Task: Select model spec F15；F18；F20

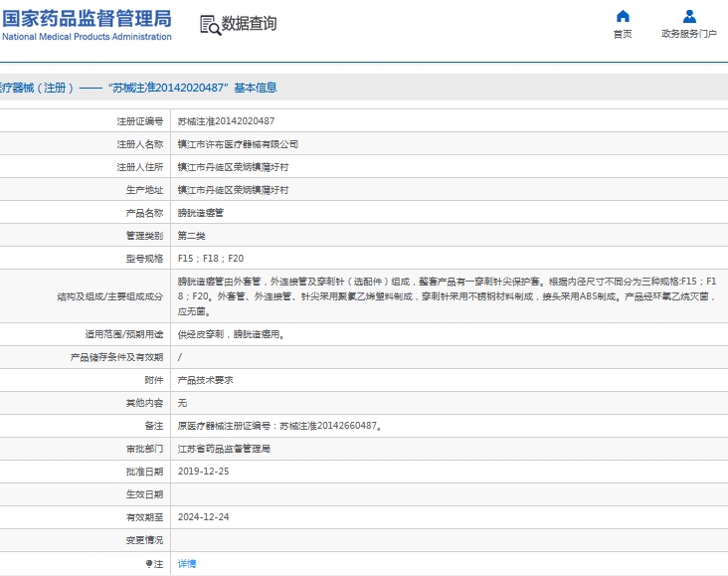Action: (211, 259)
